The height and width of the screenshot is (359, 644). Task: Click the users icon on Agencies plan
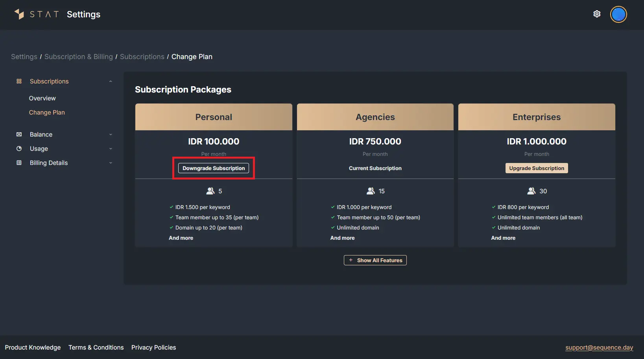tap(371, 191)
